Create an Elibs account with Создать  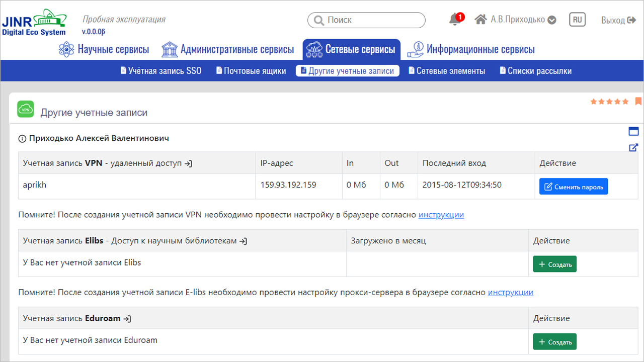click(x=554, y=264)
